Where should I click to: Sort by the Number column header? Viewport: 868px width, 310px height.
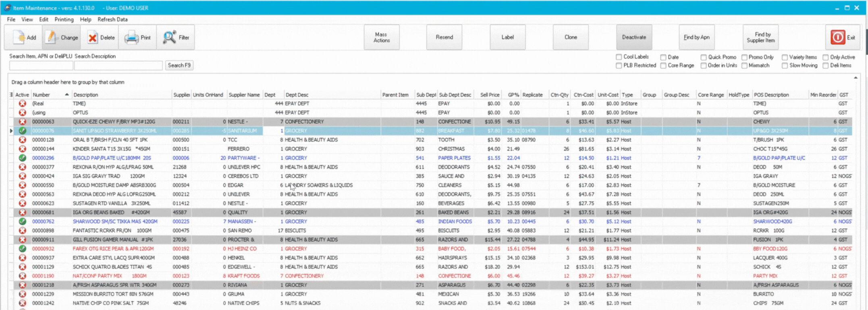(x=51, y=95)
